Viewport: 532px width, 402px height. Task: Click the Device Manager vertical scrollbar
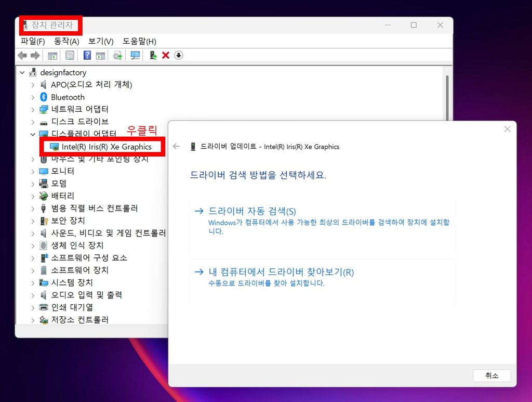pos(447,98)
